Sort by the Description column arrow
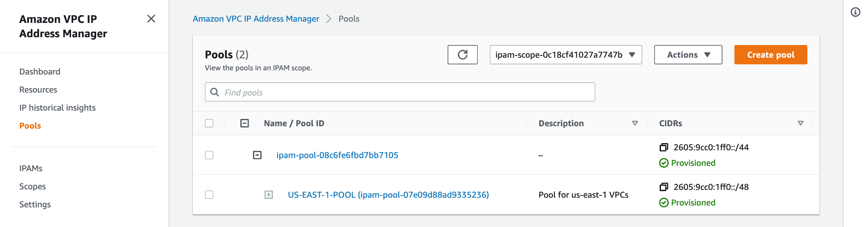Image resolution: width=868 pixels, height=227 pixels. (x=635, y=123)
